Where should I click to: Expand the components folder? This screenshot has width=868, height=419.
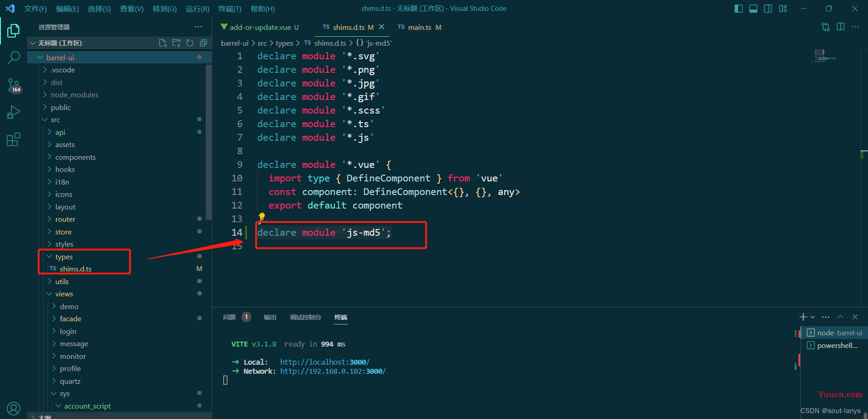point(75,157)
